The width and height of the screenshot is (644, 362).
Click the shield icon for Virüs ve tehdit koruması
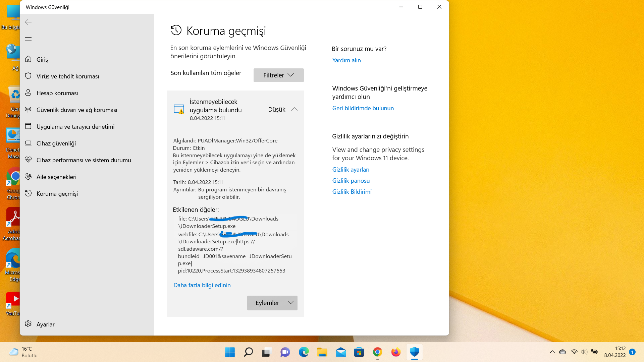[28, 76]
